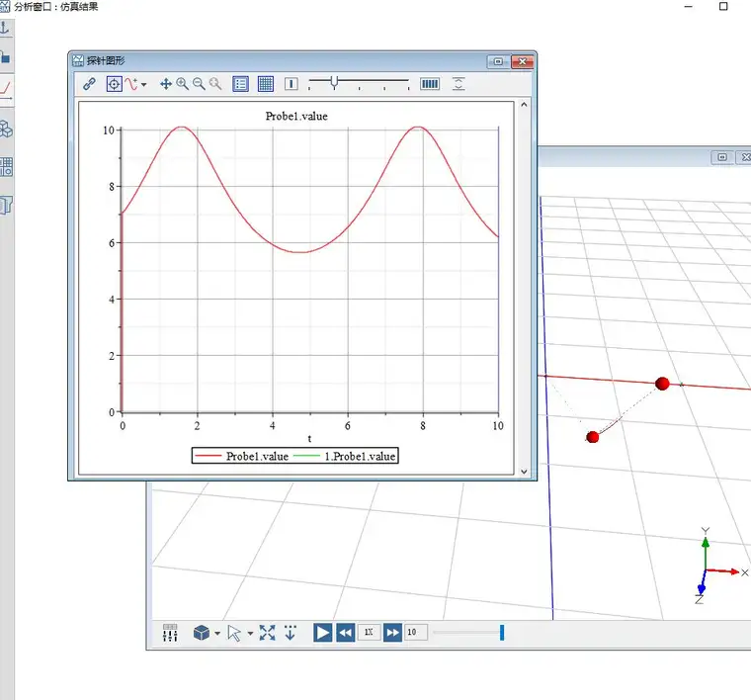
Task: Click the link icon in probe plot toolbar
Action: coord(89,84)
